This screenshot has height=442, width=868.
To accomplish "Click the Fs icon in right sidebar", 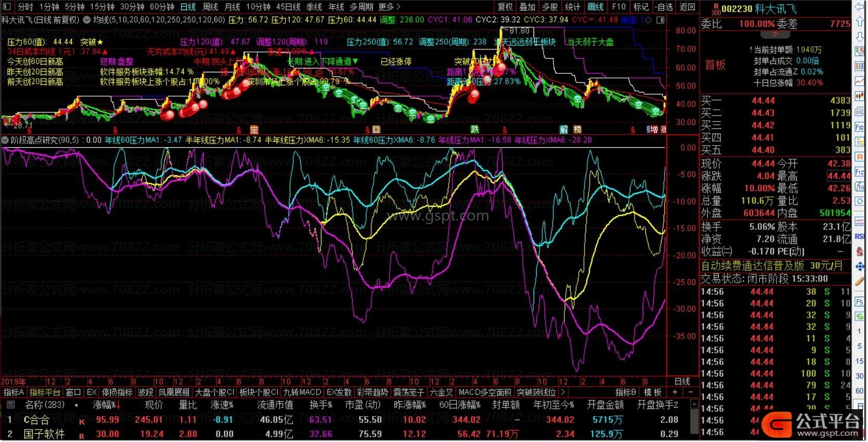I will [x=860, y=302].
